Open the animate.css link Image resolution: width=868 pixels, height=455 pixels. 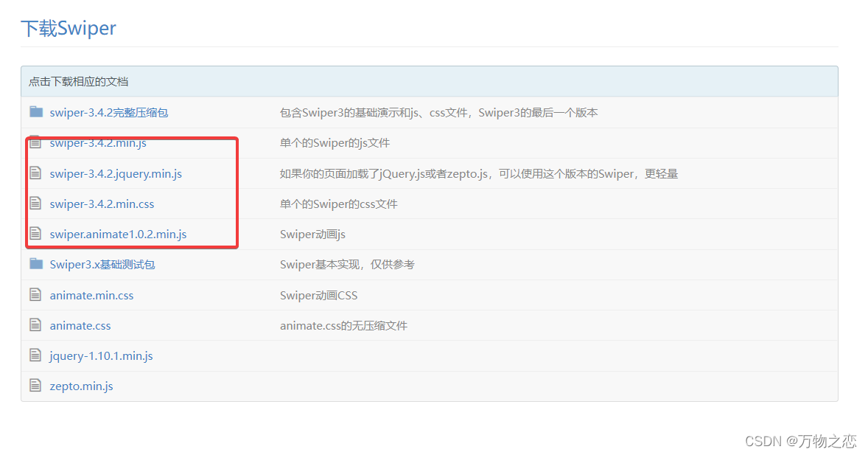tap(80, 326)
